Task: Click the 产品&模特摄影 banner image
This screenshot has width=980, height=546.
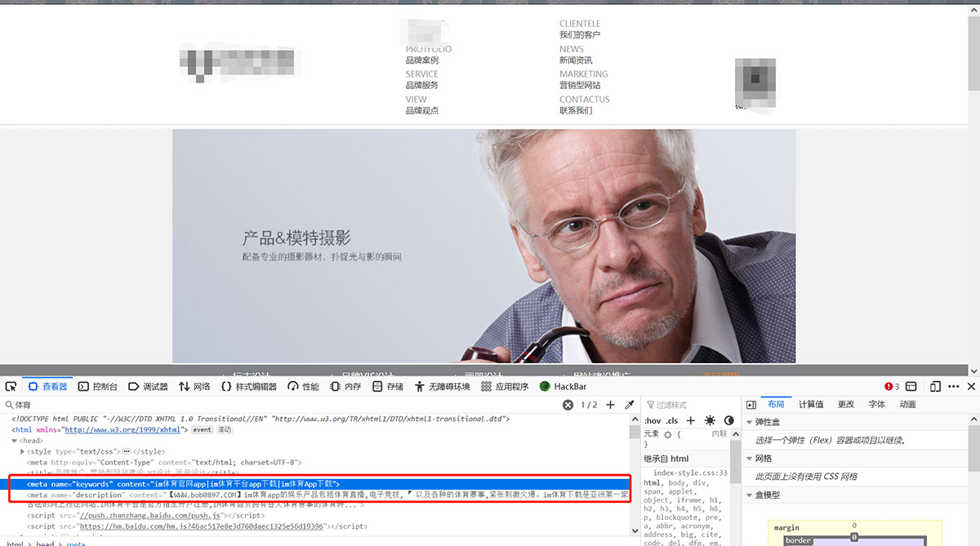Action: (x=484, y=246)
